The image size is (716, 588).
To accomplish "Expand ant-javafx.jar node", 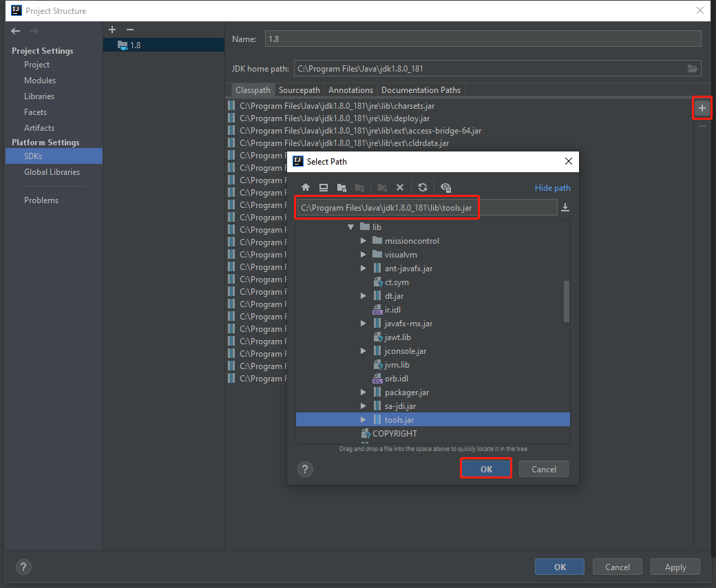I will point(363,268).
